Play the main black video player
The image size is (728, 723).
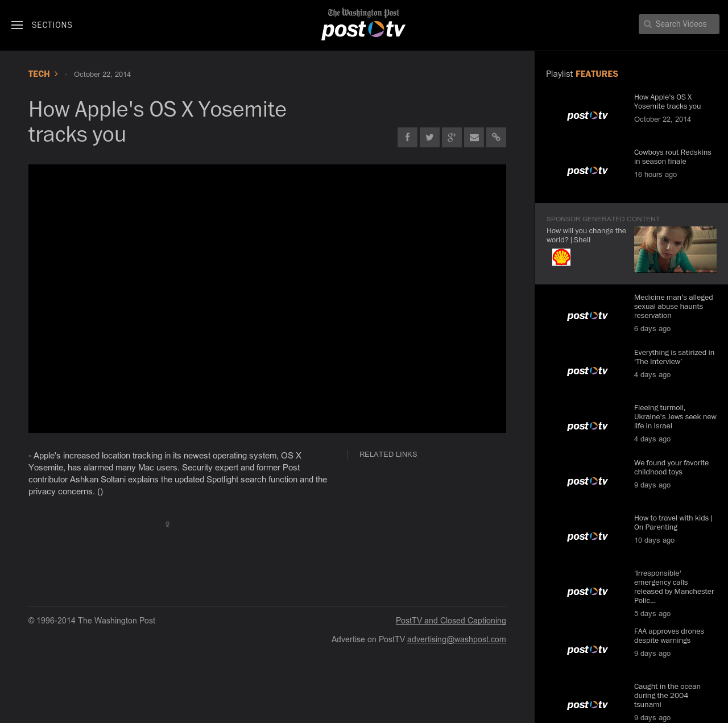[267, 299]
